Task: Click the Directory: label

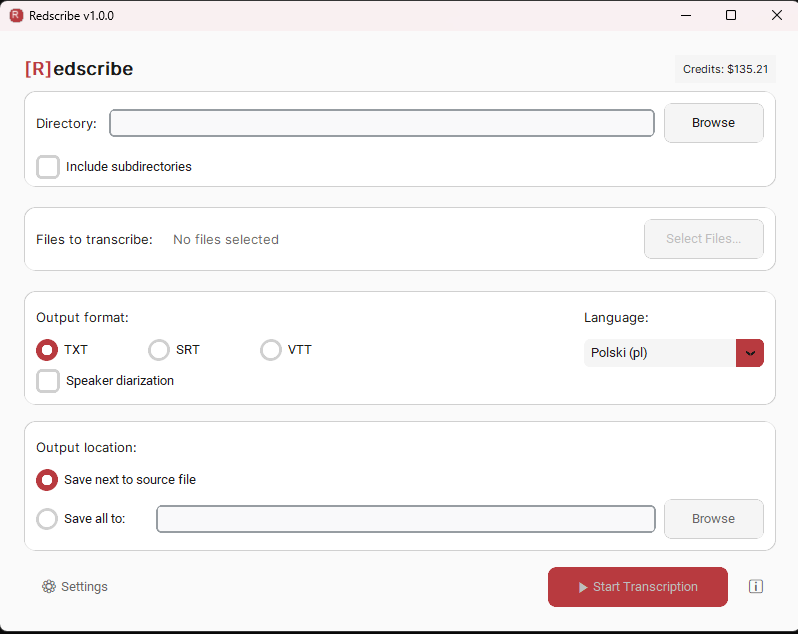Action: 66,124
